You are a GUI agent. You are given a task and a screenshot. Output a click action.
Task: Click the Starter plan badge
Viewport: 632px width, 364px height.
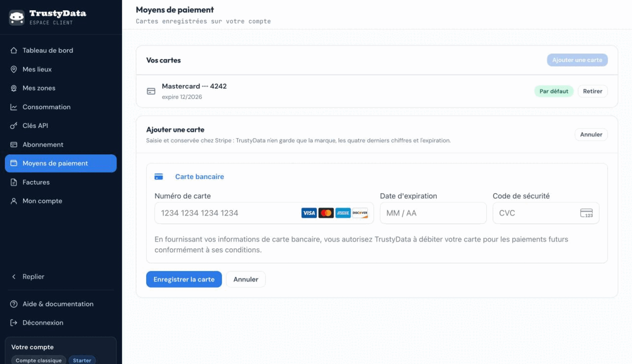[82, 360]
